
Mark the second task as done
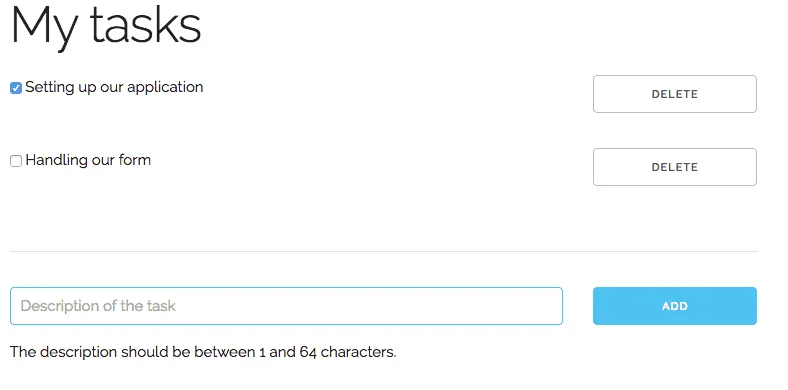coord(16,161)
